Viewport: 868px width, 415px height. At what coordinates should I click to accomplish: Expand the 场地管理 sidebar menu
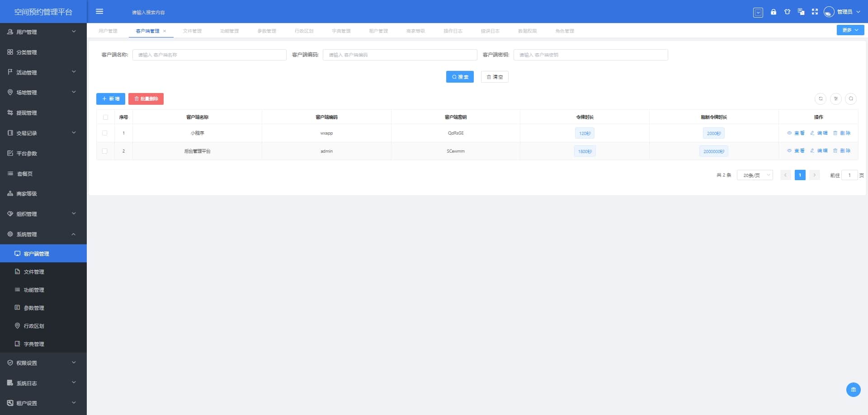43,92
